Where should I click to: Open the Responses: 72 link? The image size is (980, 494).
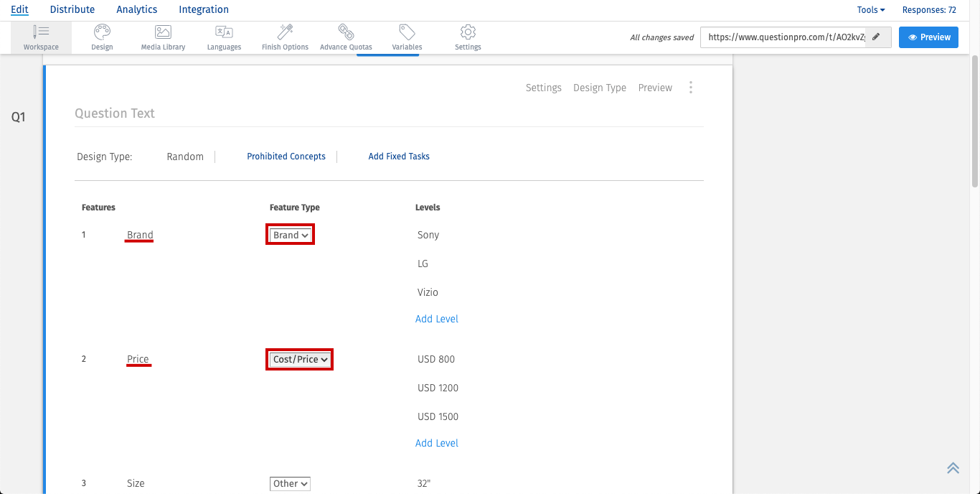tap(929, 10)
